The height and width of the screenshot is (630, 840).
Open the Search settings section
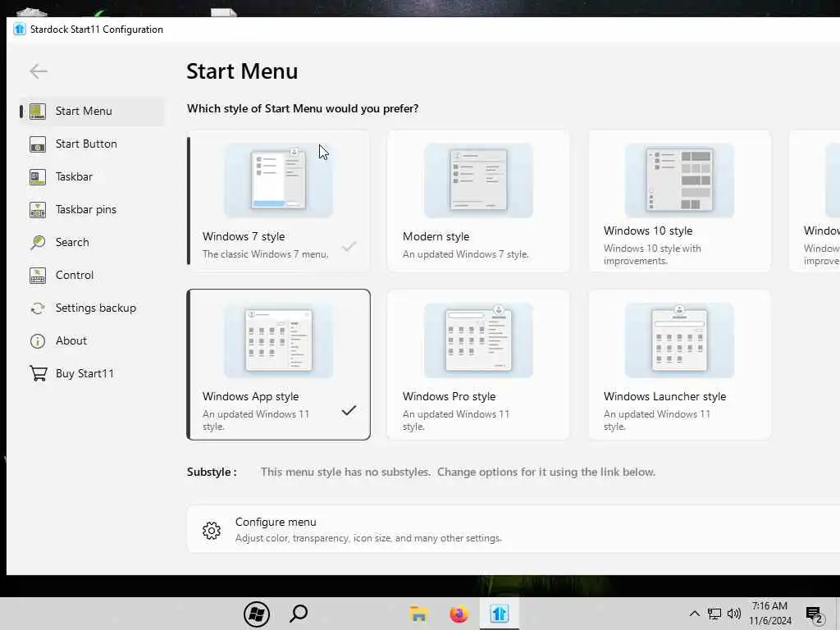(x=92, y=242)
